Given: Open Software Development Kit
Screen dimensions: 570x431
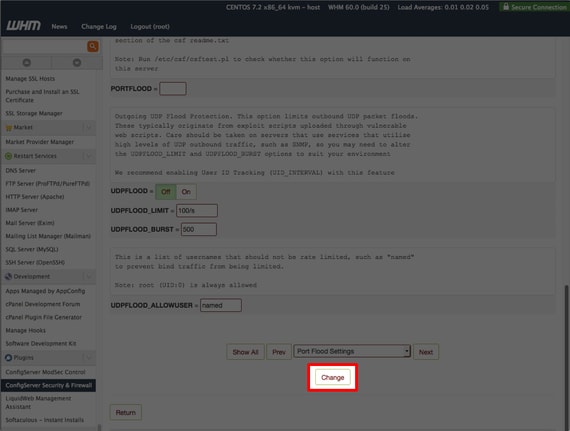Looking at the screenshot, I should click(41, 343).
